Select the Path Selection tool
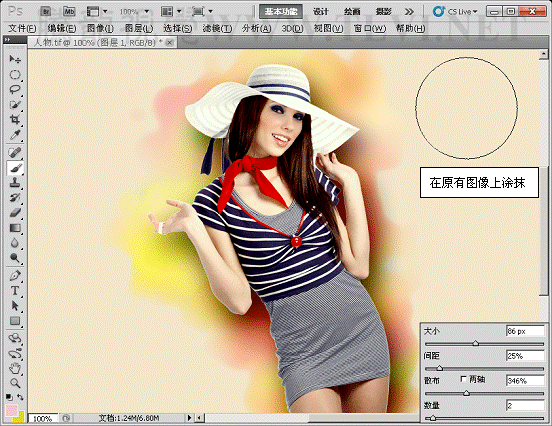552x426 pixels. tap(15, 306)
